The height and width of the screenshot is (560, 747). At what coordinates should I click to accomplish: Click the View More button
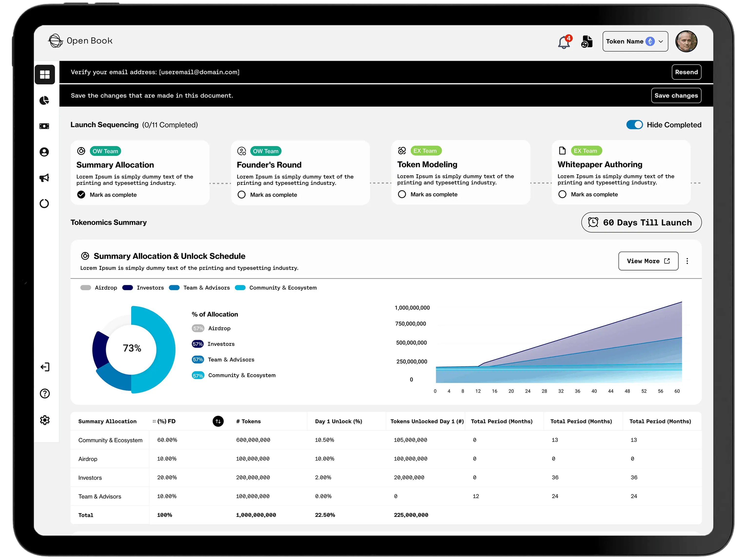coord(648,261)
